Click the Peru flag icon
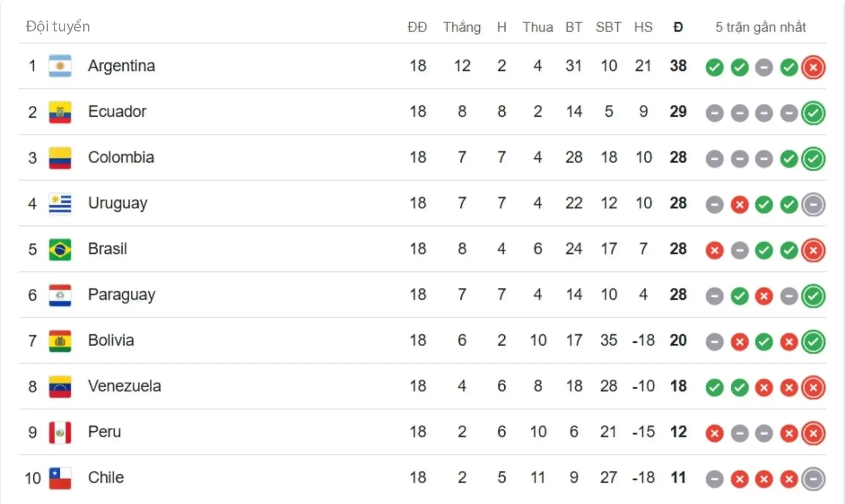845x504 pixels. [60, 432]
